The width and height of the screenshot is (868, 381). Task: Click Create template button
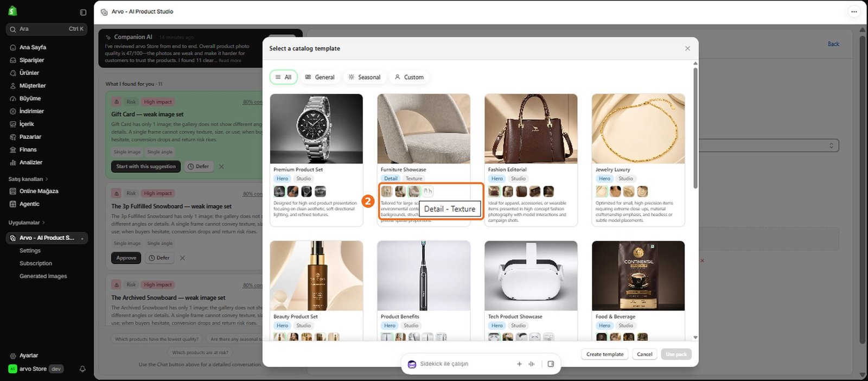tap(605, 354)
